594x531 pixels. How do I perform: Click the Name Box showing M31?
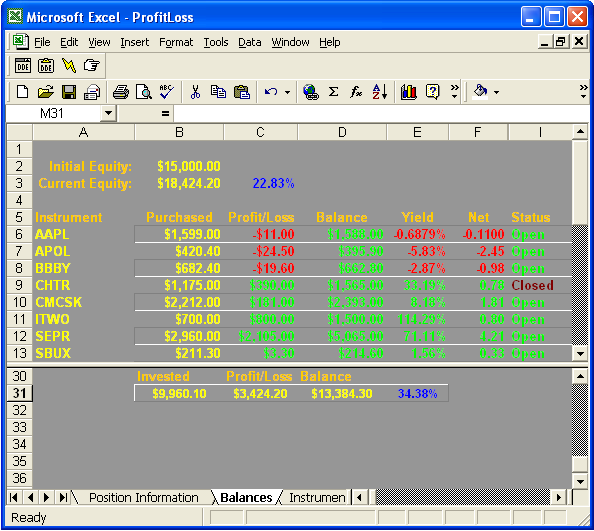(x=53, y=113)
